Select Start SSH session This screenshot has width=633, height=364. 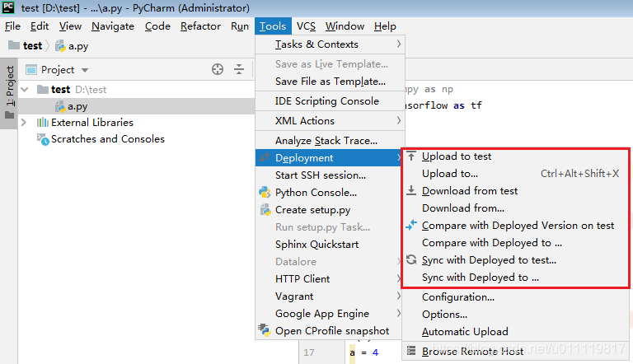pyautogui.click(x=328, y=175)
